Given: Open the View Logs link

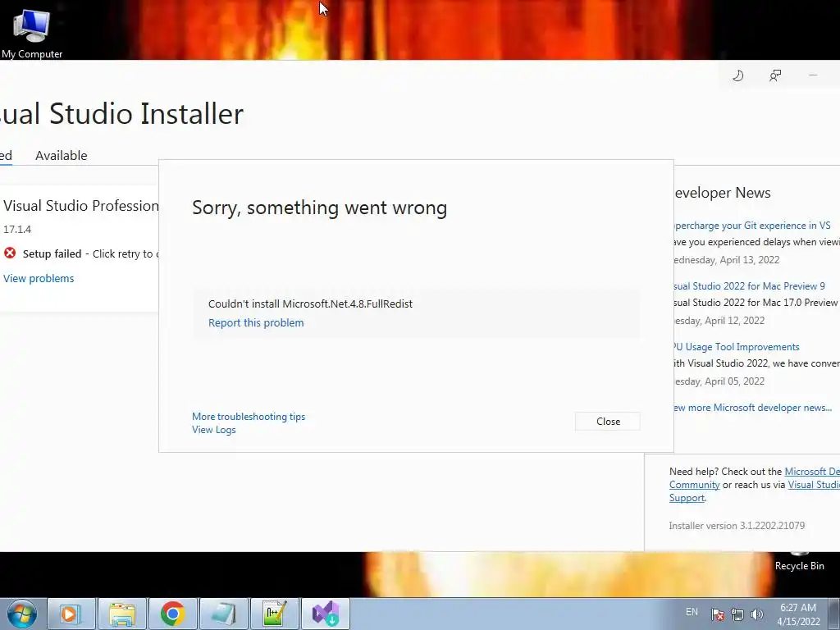Looking at the screenshot, I should (214, 430).
